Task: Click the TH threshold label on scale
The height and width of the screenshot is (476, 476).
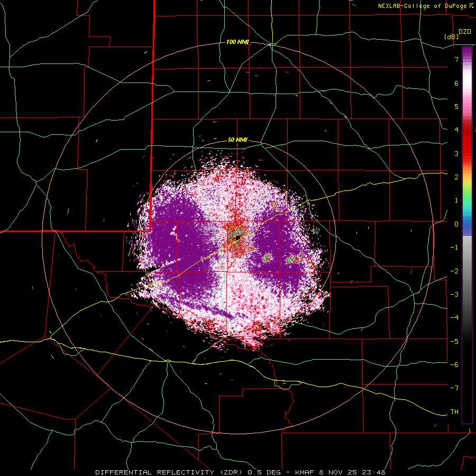Action: point(454,412)
